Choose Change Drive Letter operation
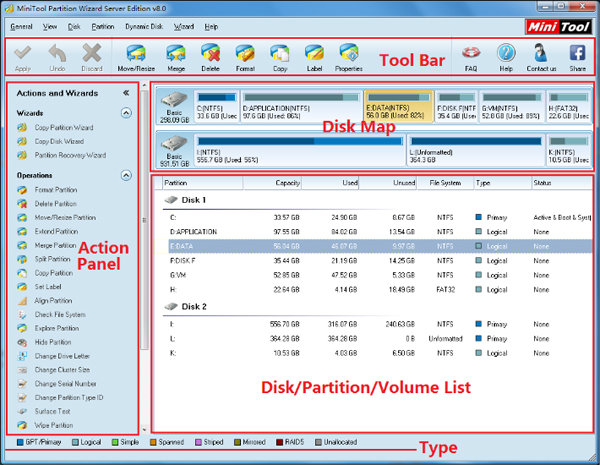The width and height of the screenshot is (600, 465). coord(62,356)
